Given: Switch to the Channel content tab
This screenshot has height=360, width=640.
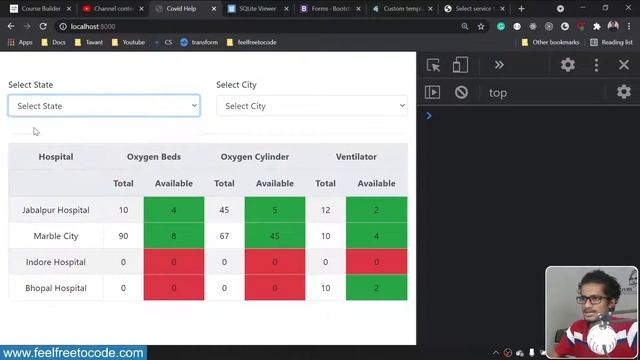Looking at the screenshot, I should (x=113, y=9).
